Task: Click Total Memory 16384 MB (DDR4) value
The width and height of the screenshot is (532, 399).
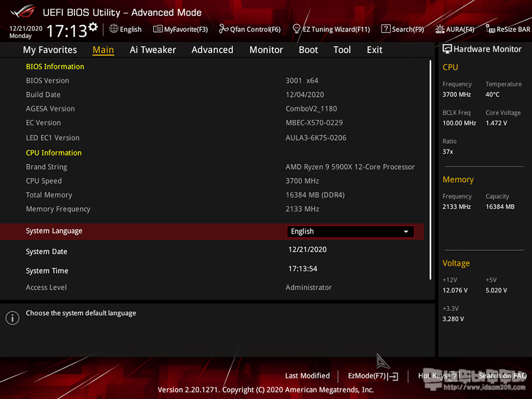Action: [x=315, y=195]
